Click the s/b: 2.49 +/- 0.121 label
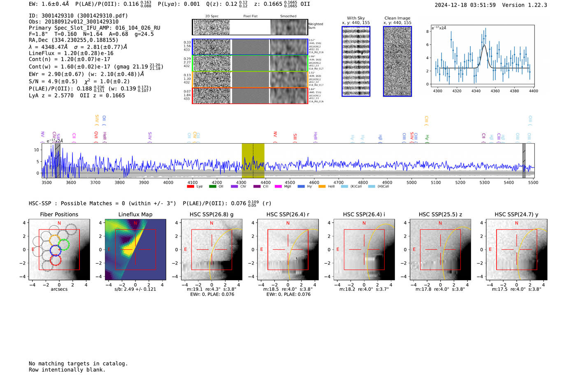 [x=135, y=289]
